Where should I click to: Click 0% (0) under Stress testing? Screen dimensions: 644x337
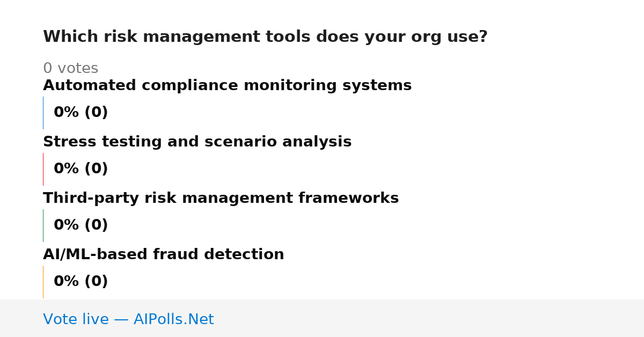point(80,169)
